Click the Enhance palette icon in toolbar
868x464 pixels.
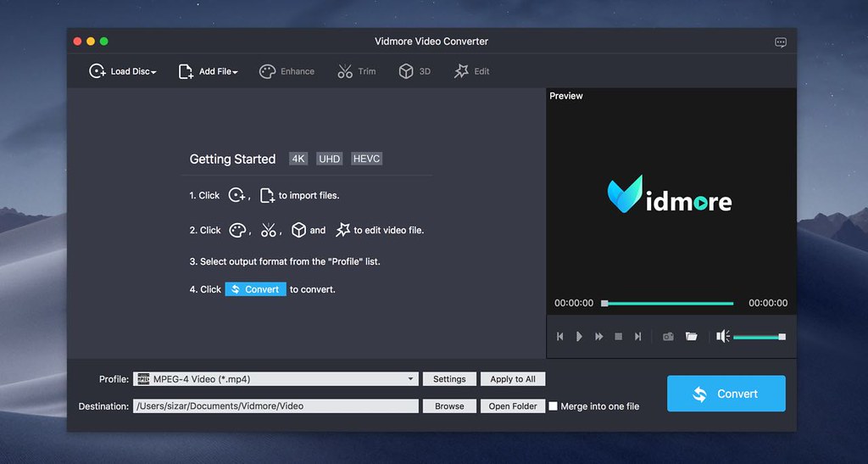coord(267,71)
